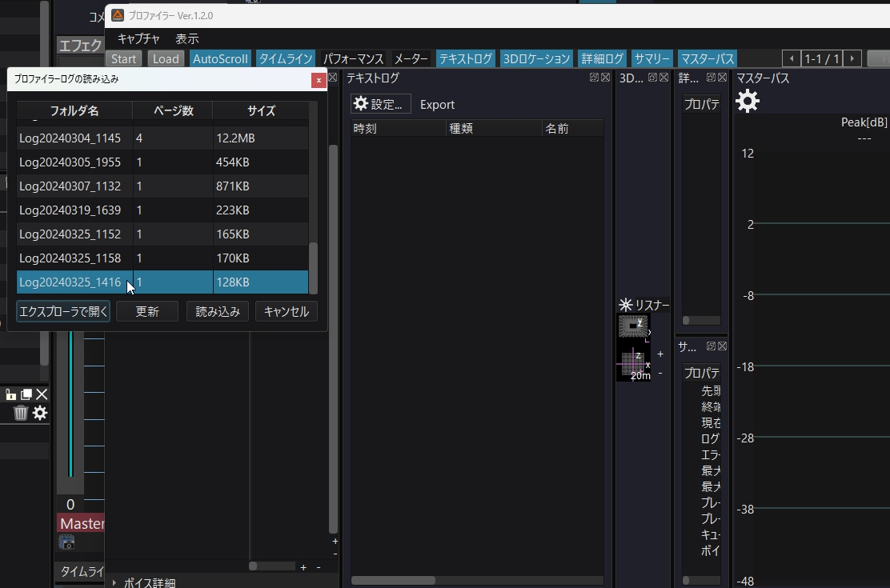This screenshot has height=588, width=890.
Task: Select log folder Log20240325_1152
Action: point(162,234)
